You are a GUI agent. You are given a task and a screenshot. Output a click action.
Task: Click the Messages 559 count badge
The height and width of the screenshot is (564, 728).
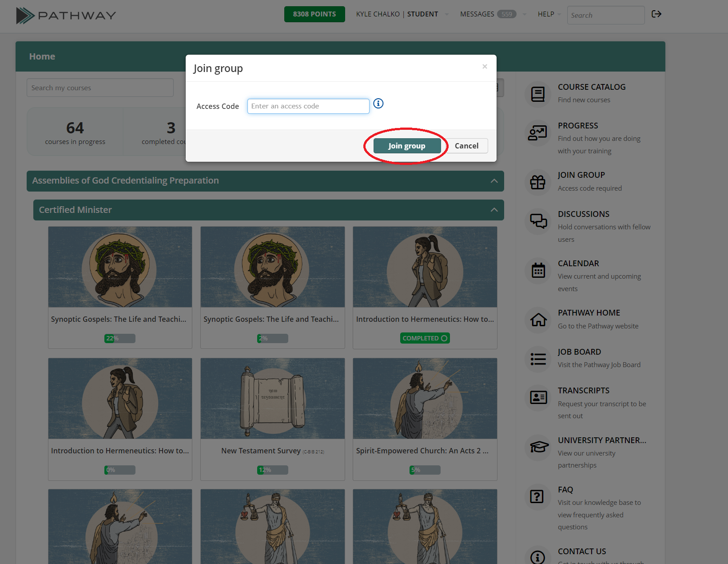click(506, 14)
